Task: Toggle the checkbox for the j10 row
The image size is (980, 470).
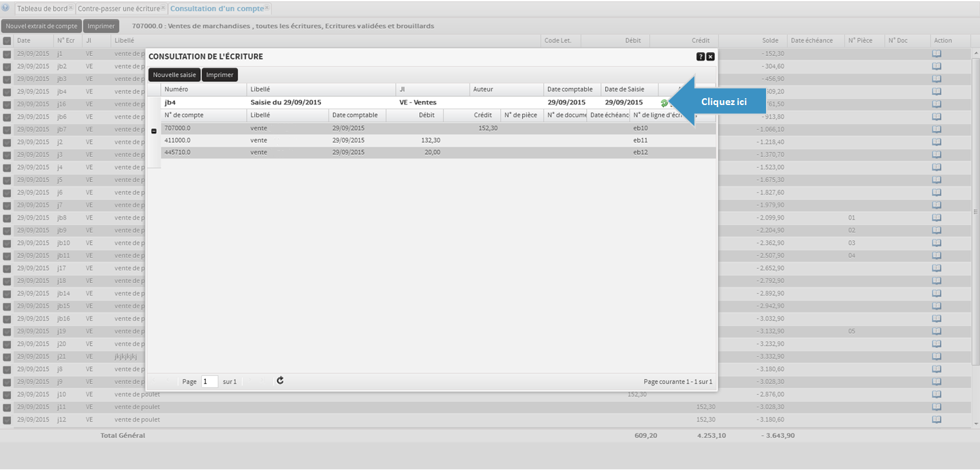Action: click(x=7, y=395)
